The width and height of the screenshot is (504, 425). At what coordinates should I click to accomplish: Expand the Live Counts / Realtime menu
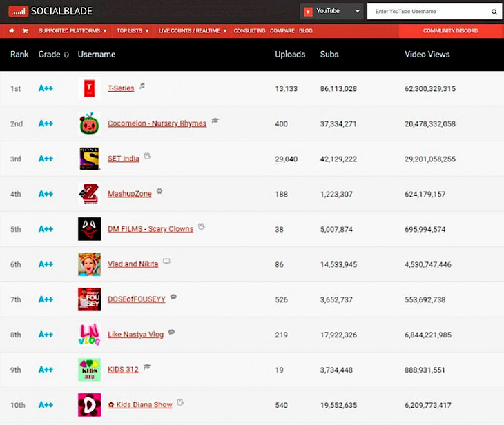(193, 31)
